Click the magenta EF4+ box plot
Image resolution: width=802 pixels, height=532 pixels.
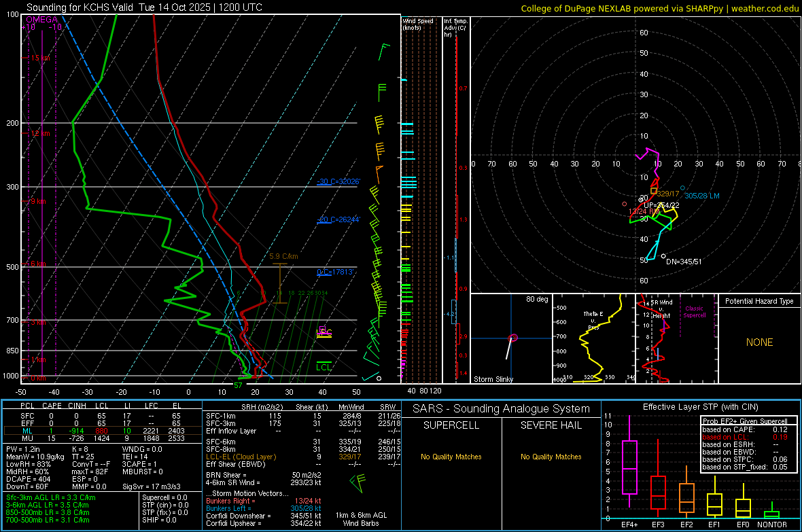tap(629, 462)
